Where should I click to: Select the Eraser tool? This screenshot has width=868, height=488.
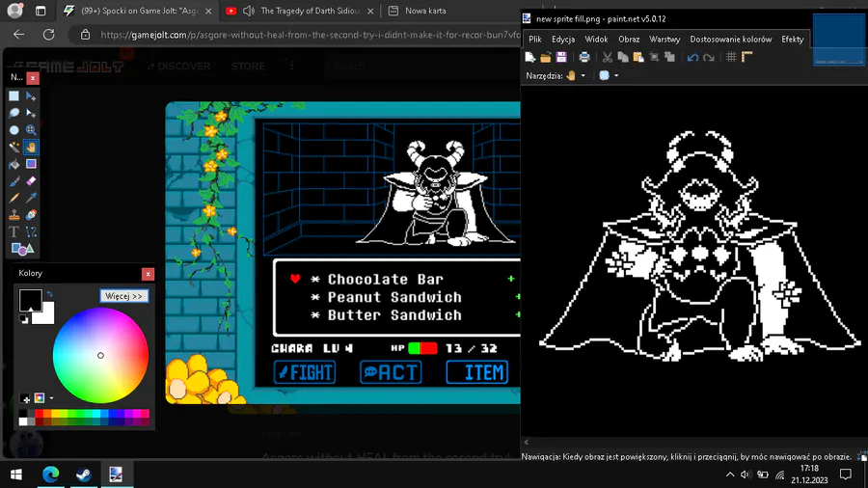point(31,181)
